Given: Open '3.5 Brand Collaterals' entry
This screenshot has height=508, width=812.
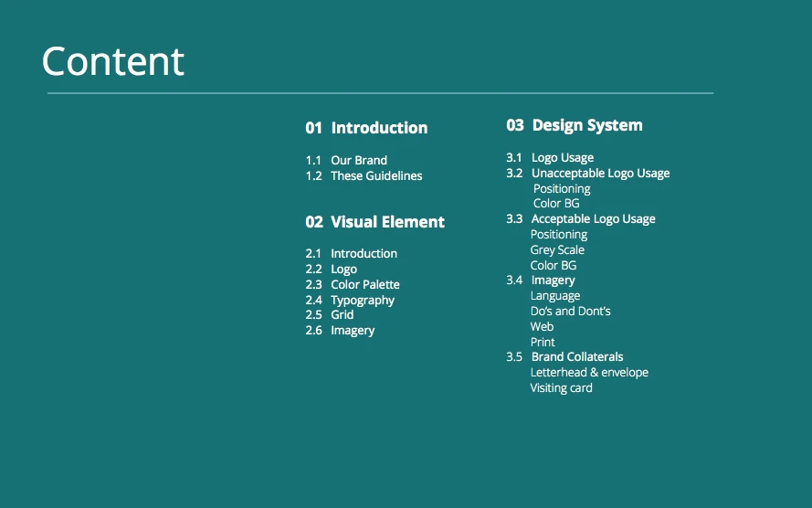Looking at the screenshot, I should click(564, 357).
